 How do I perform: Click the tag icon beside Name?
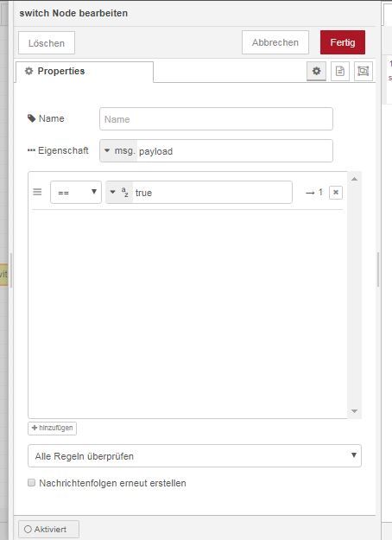pos(31,118)
